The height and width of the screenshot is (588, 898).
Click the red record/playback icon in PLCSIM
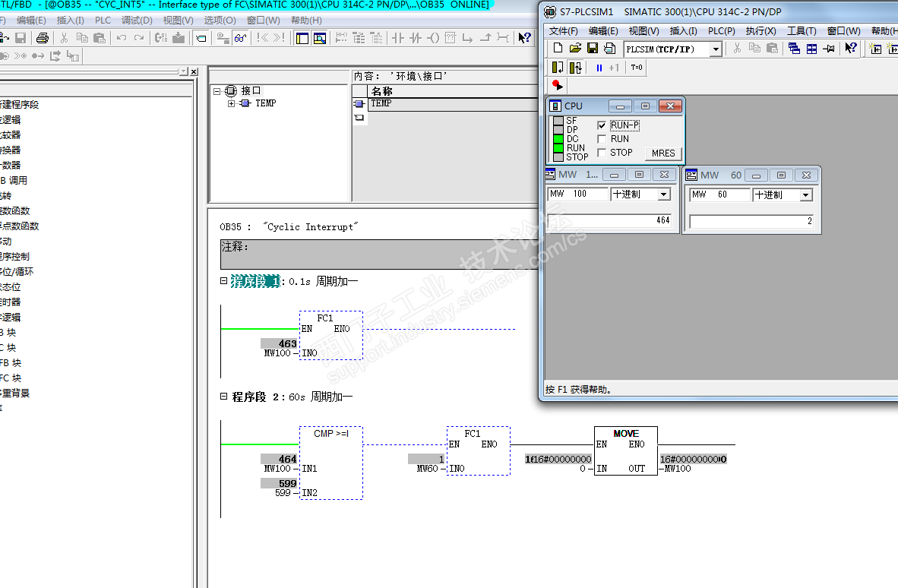[557, 86]
